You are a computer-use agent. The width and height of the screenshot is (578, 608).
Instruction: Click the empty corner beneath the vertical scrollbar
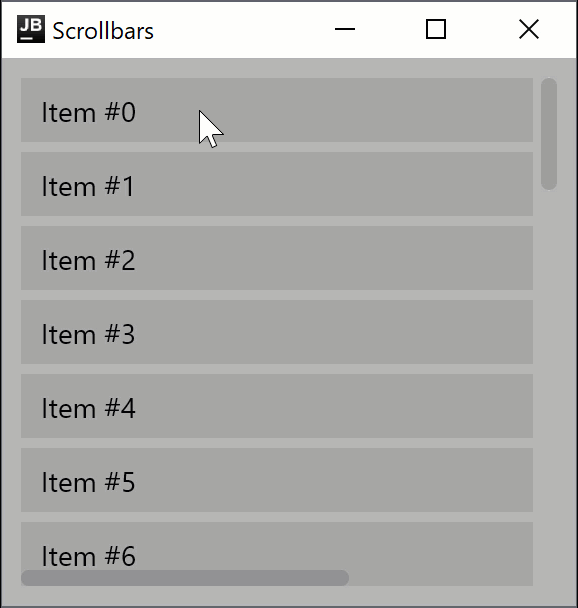(x=549, y=596)
